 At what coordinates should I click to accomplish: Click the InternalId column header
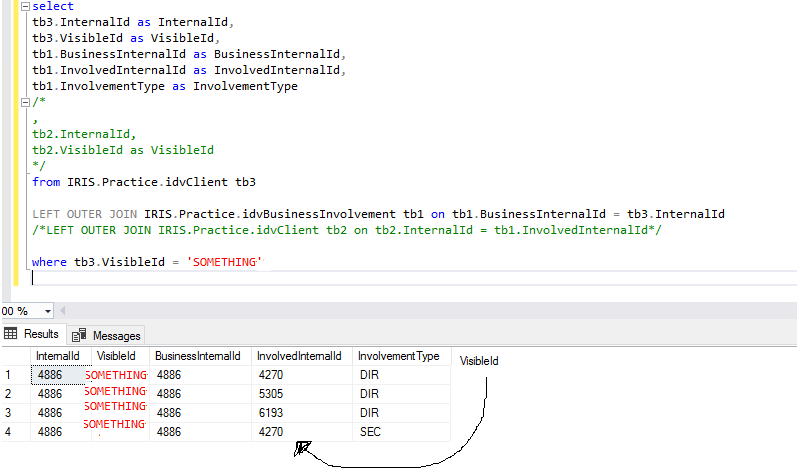coord(59,356)
